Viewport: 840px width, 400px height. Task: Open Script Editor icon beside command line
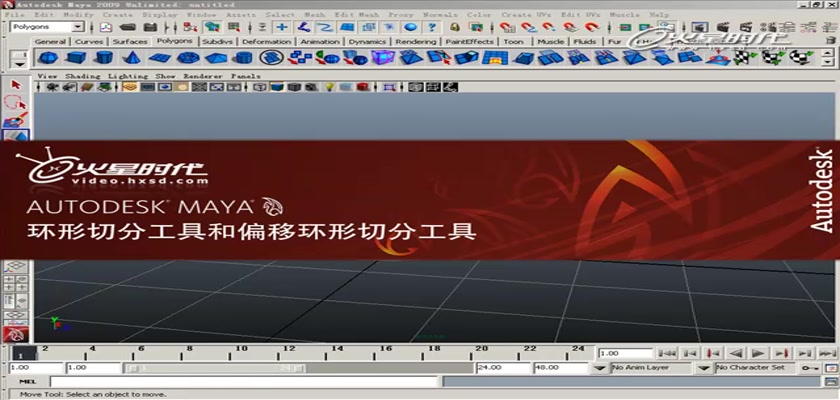coord(830,381)
